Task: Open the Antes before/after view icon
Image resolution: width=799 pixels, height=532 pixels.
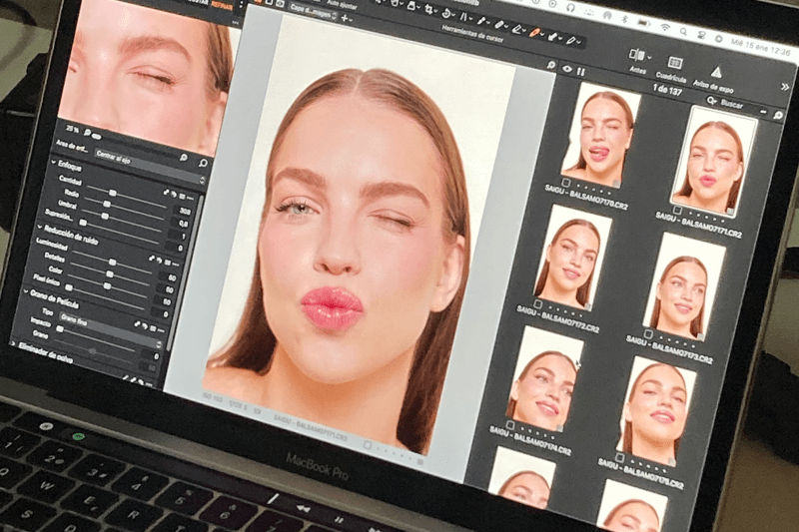Action: 637,55
